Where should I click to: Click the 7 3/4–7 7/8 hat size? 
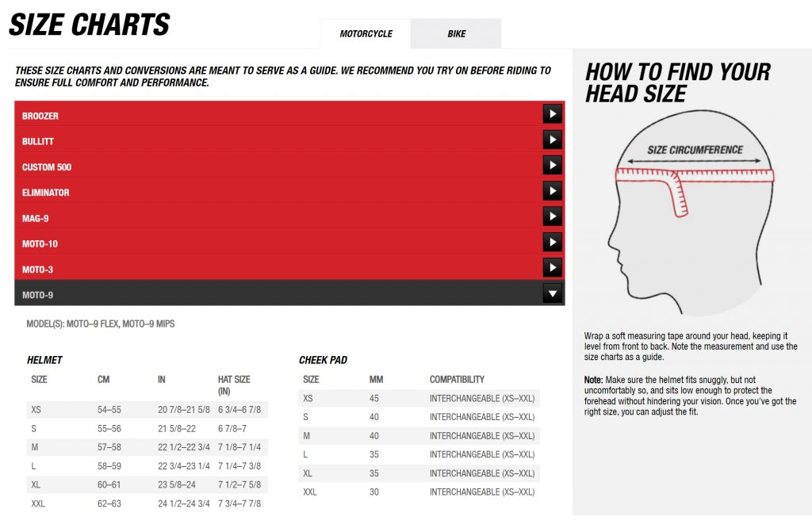coord(239,503)
